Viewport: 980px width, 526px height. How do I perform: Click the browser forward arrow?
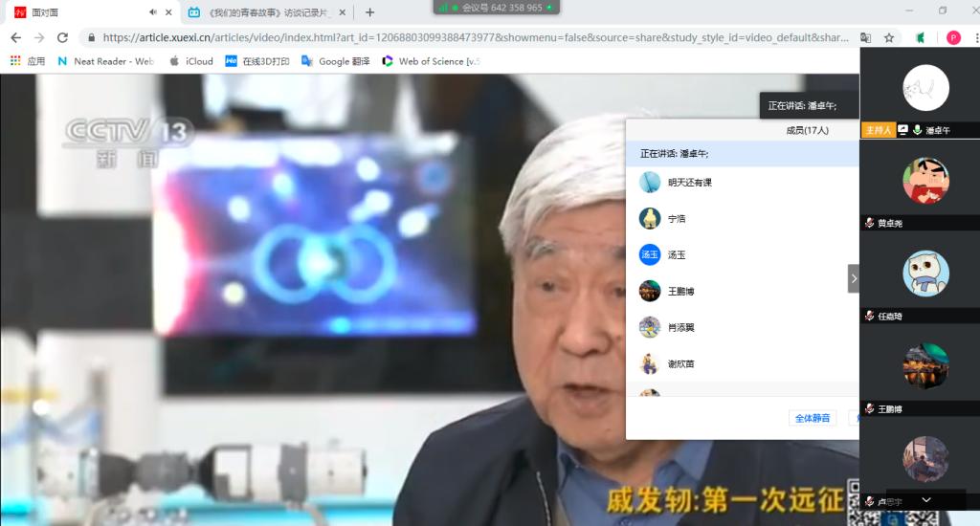39,38
